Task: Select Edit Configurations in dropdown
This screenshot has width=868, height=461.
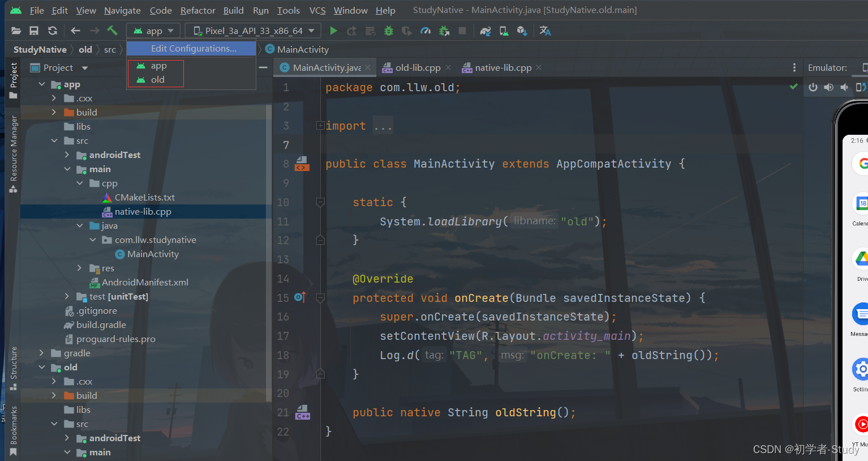Action: tap(191, 49)
